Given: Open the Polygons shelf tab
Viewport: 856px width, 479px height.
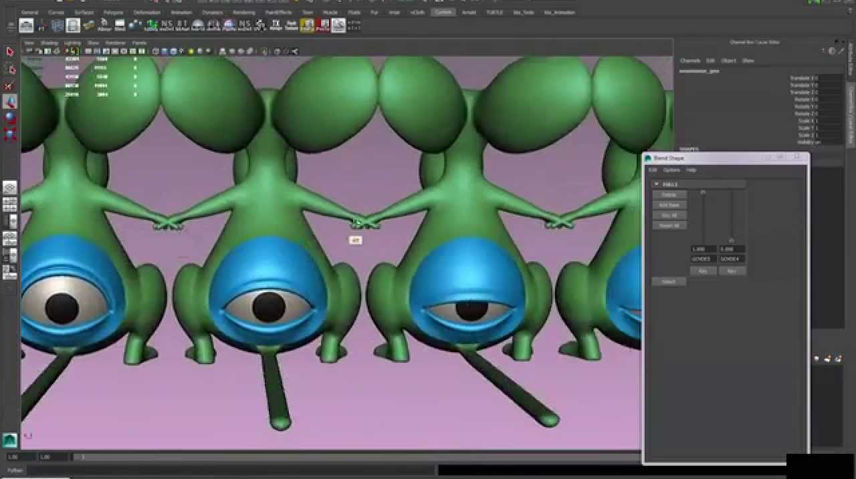Looking at the screenshot, I should click(114, 12).
